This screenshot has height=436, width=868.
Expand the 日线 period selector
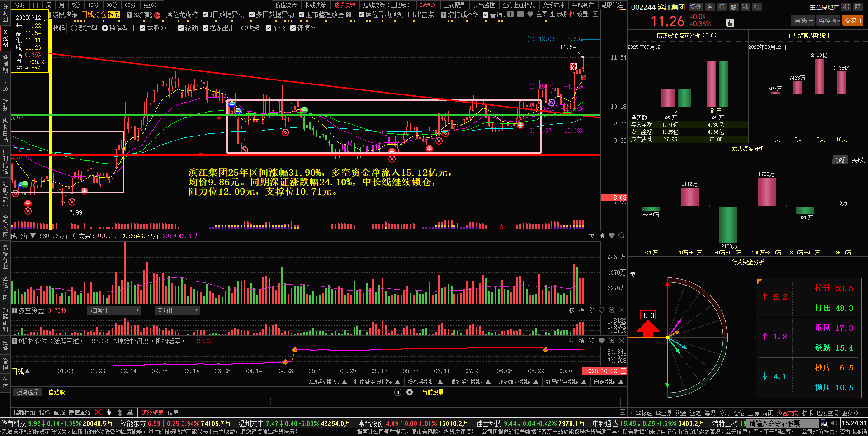point(21,371)
